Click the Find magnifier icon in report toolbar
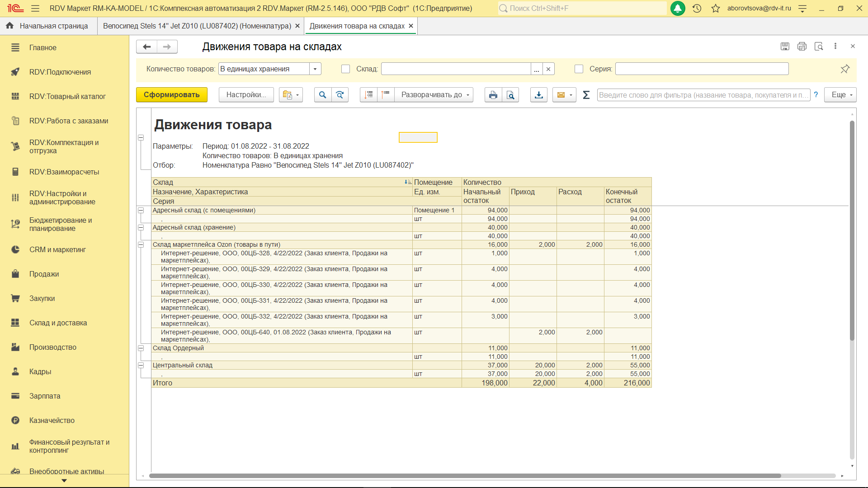 point(322,95)
